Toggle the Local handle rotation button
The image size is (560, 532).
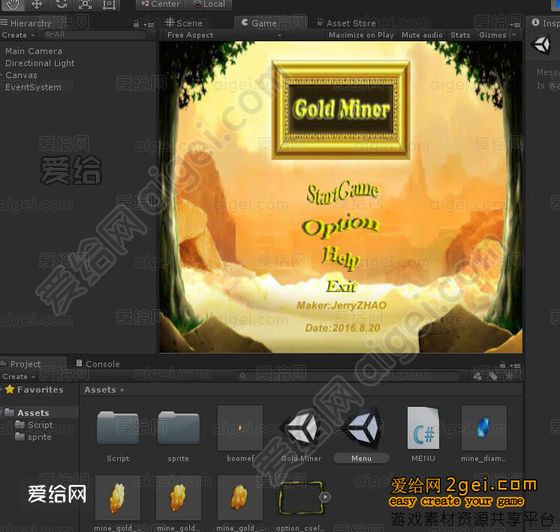(209, 4)
